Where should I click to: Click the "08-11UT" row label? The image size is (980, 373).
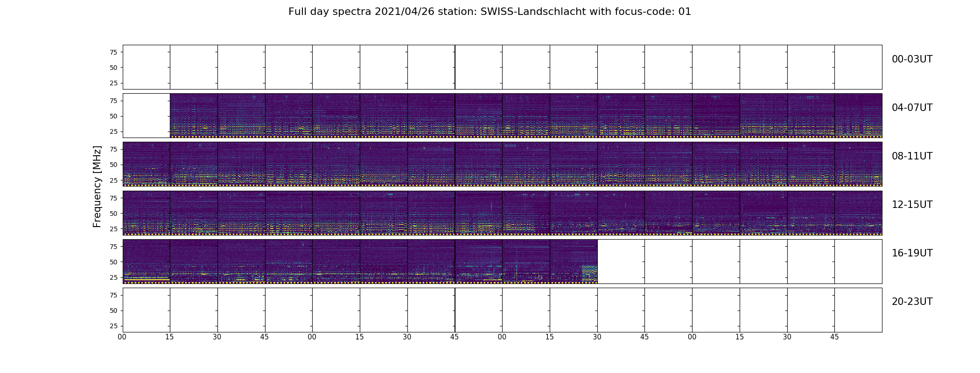point(912,156)
